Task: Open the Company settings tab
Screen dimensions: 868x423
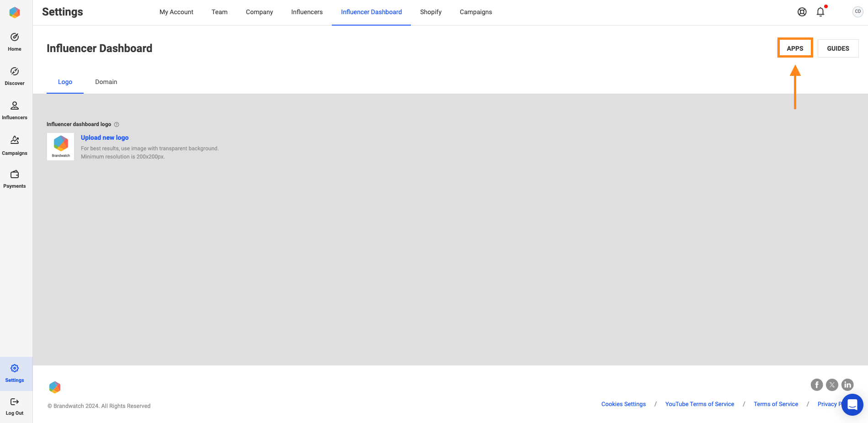Action: pos(259,12)
